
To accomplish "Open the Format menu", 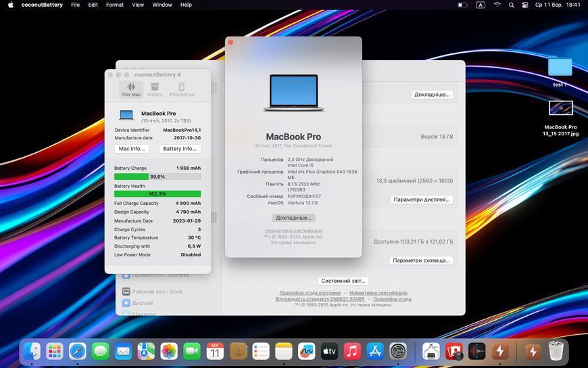I will [115, 5].
